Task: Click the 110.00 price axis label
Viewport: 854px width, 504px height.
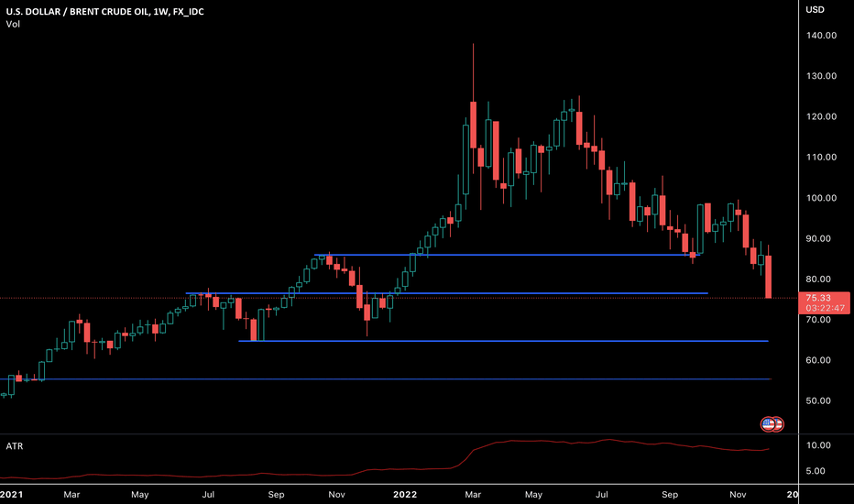Action: tap(821, 157)
